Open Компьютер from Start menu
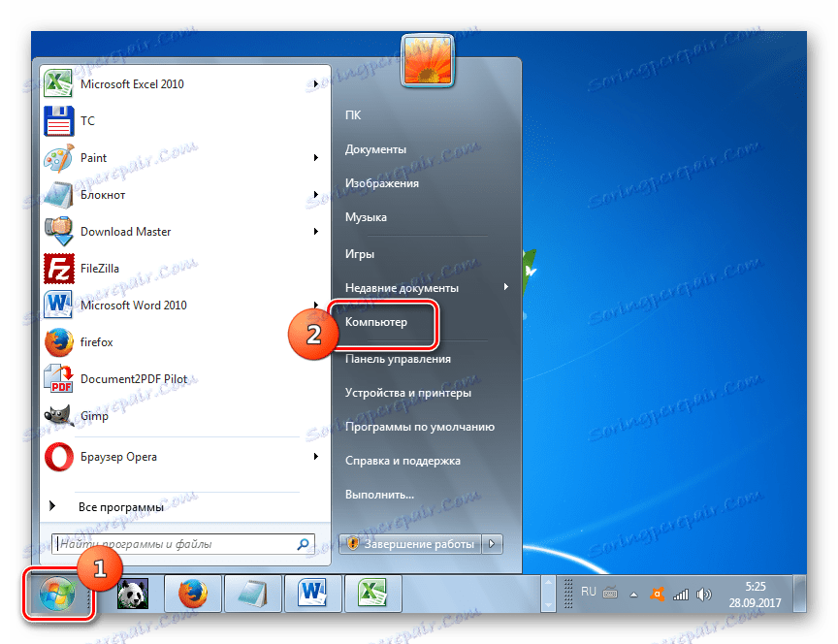838x644 pixels. click(375, 322)
